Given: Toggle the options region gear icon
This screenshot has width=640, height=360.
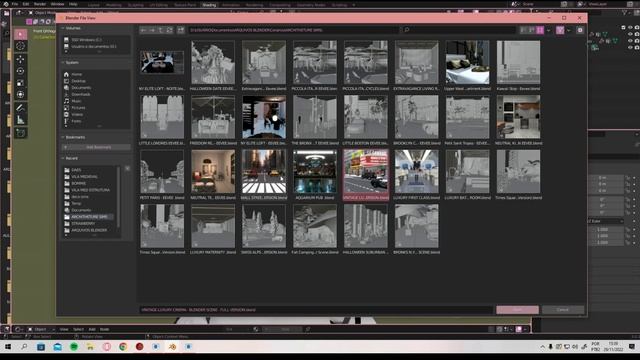Looking at the screenshot, I should pos(580,30).
